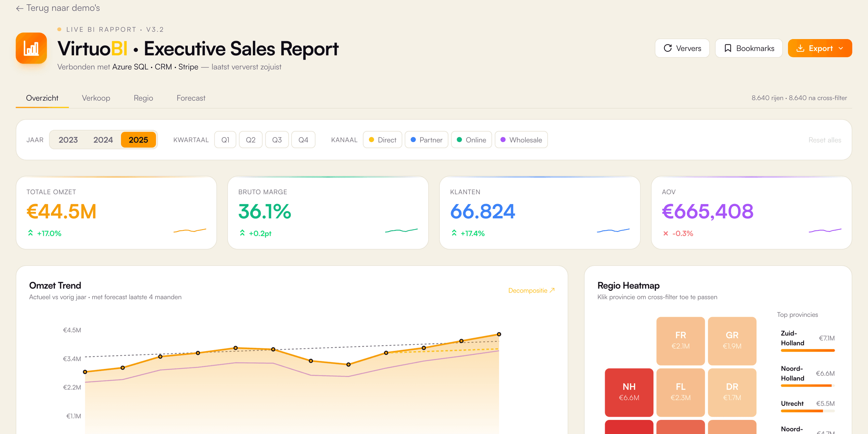This screenshot has height=434, width=868.
Task: Open the Bookmarks button
Action: (x=749, y=48)
